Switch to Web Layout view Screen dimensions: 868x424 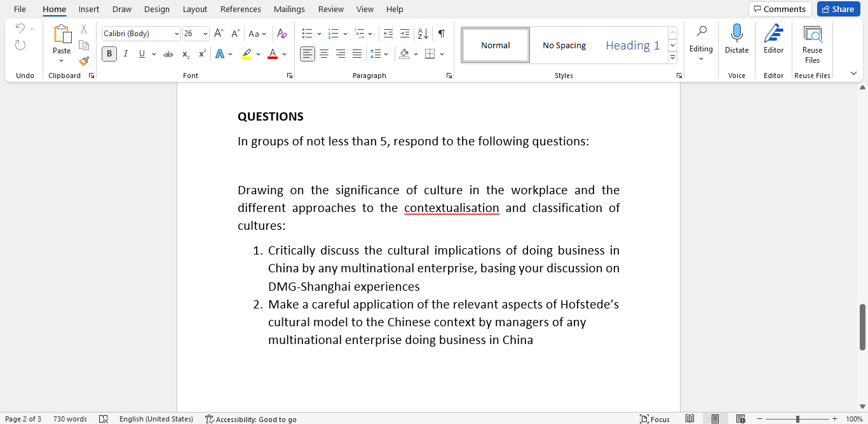(x=740, y=419)
